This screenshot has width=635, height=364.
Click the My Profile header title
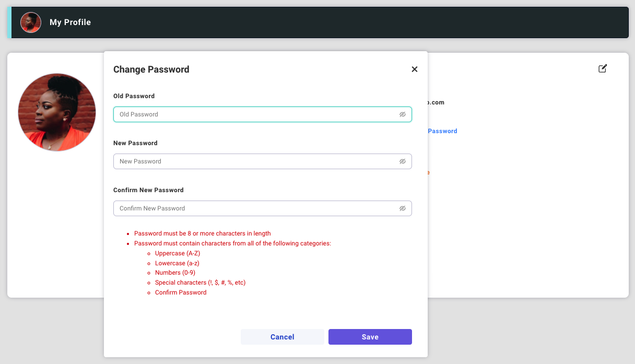(x=70, y=22)
